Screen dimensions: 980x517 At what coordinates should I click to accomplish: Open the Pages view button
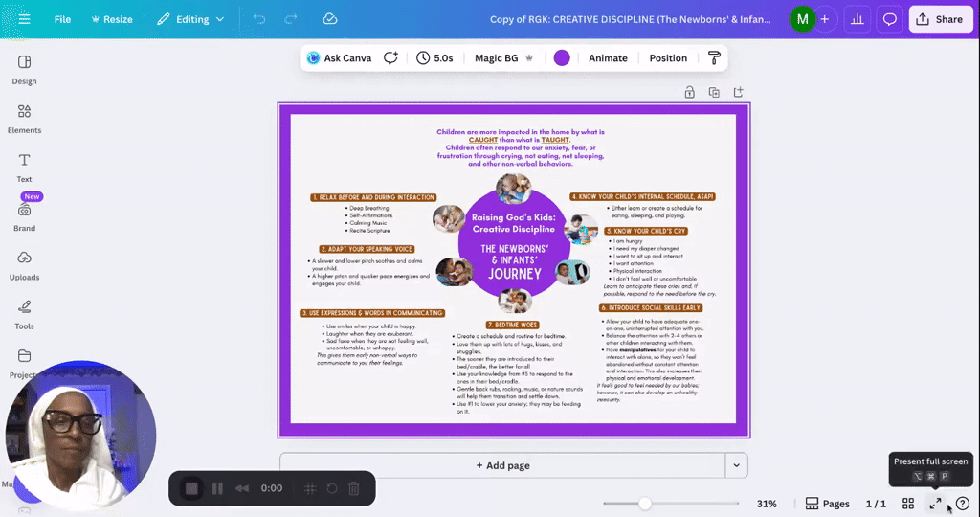[828, 504]
